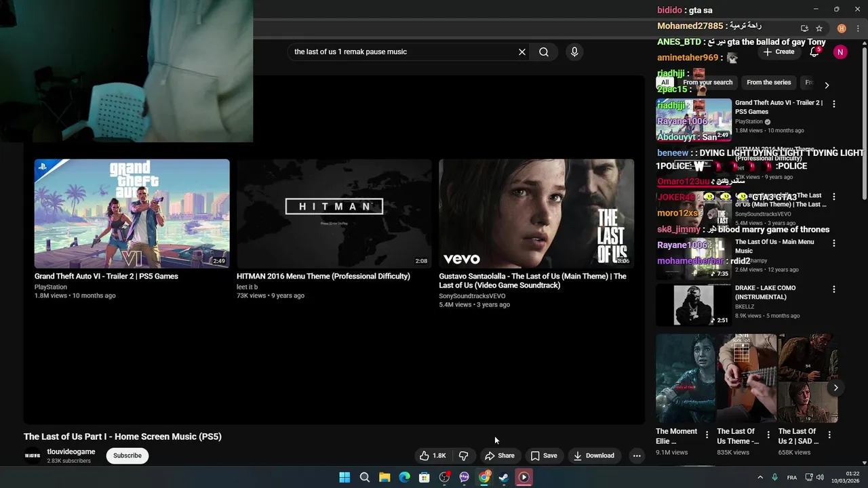Image resolution: width=868 pixels, height=488 pixels.
Task: Open options for The Moment Ellie short
Action: 707,434
